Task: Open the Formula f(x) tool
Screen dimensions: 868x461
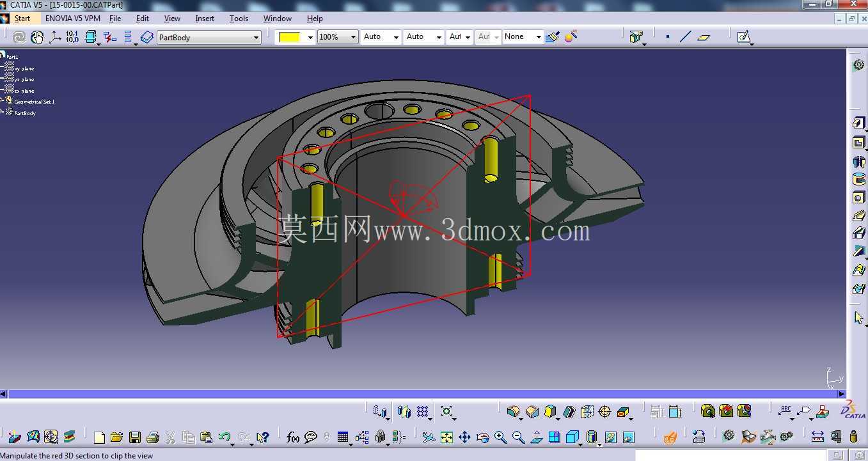Action: click(x=293, y=437)
